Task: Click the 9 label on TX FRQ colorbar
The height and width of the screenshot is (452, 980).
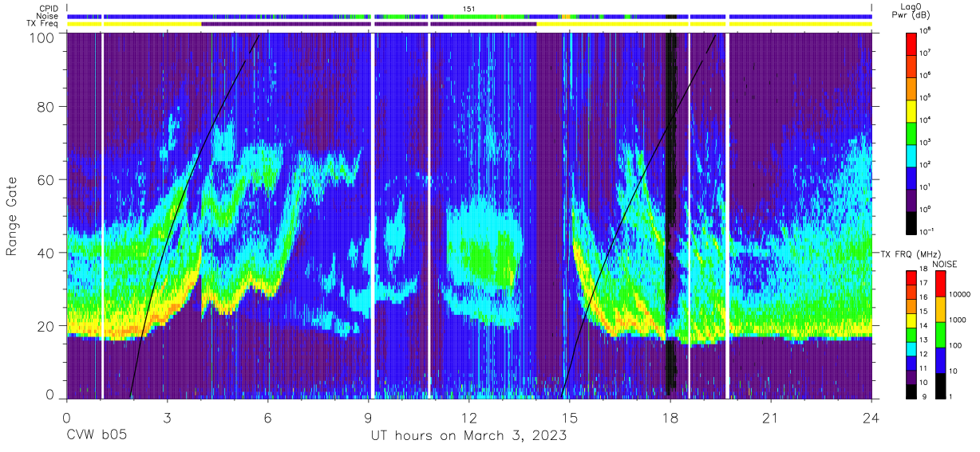Action: coord(923,397)
